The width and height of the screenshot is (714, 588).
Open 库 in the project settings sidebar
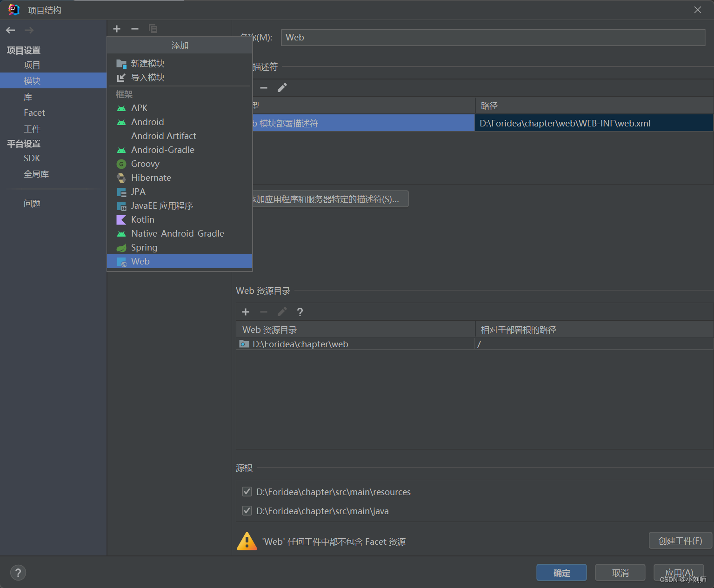pos(28,97)
